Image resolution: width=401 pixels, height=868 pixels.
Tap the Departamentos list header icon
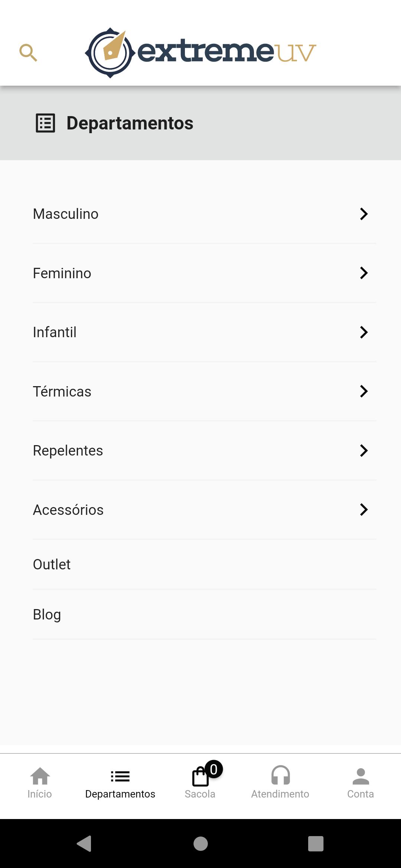coord(45,123)
